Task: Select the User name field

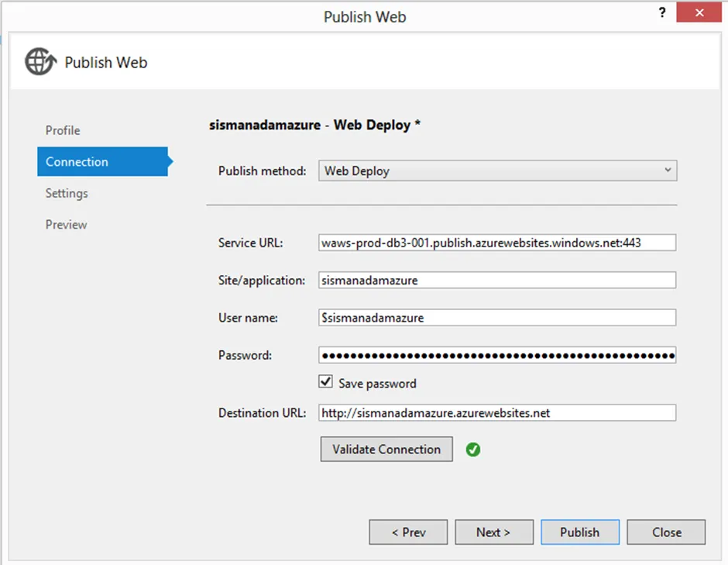Action: click(x=497, y=318)
